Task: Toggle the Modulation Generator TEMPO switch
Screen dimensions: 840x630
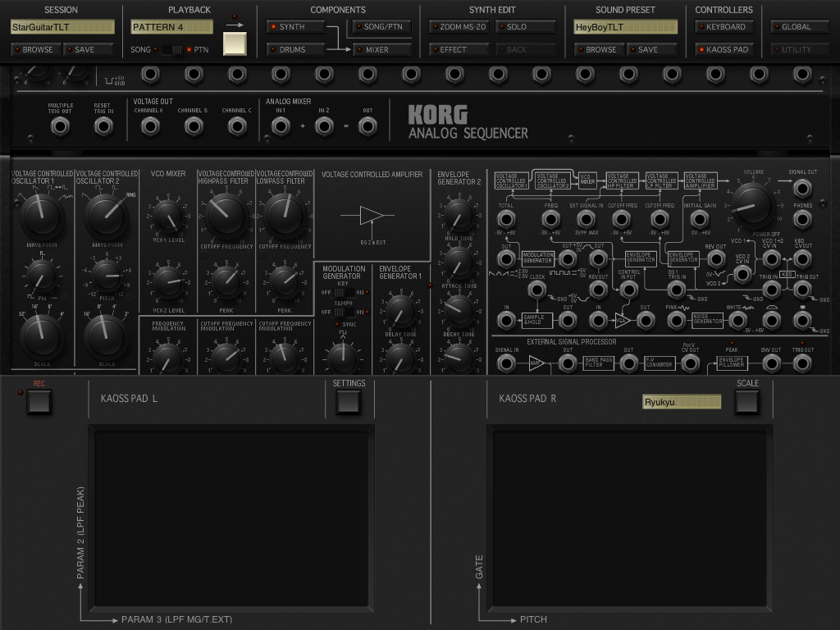Action: pyautogui.click(x=344, y=312)
